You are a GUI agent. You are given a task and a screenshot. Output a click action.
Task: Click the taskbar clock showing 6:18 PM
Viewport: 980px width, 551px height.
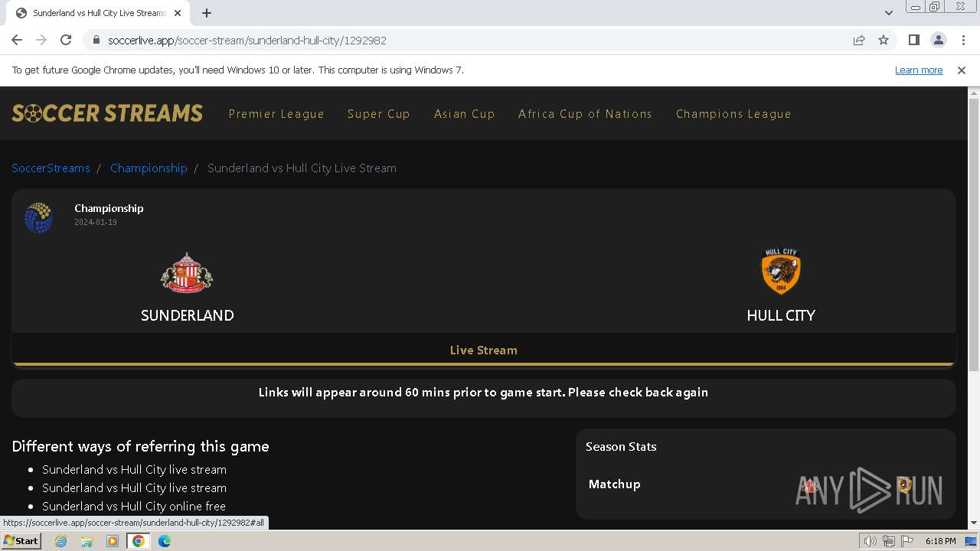click(x=940, y=541)
